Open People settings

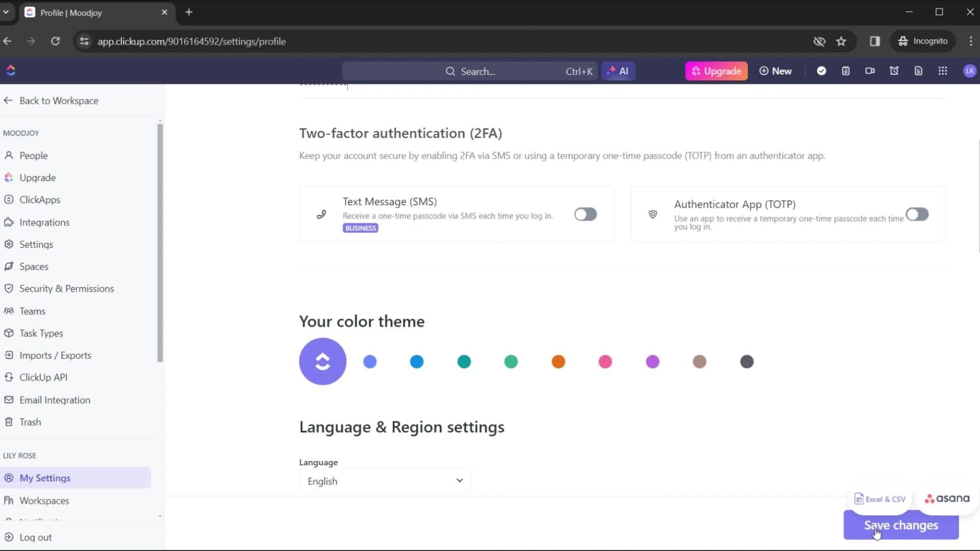(34, 156)
